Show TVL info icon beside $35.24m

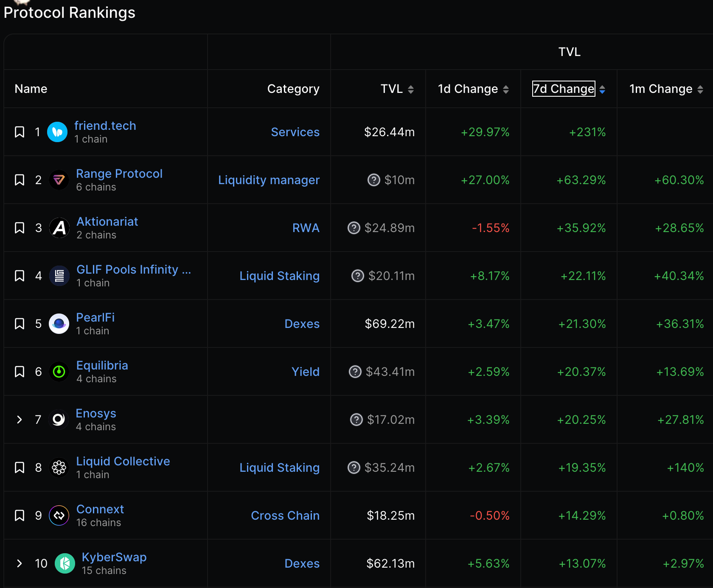point(354,468)
